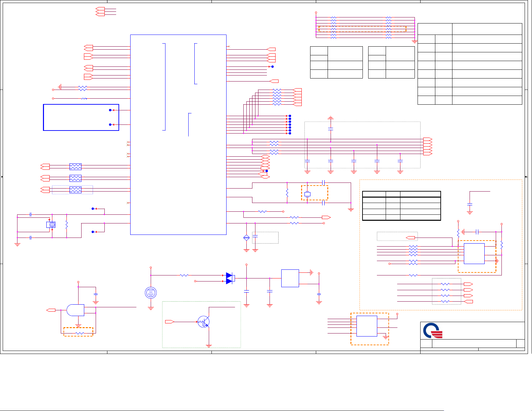Screen dimensions: 532x411
Task: Click the Quanta logo in the title block
Action: [x=433, y=330]
